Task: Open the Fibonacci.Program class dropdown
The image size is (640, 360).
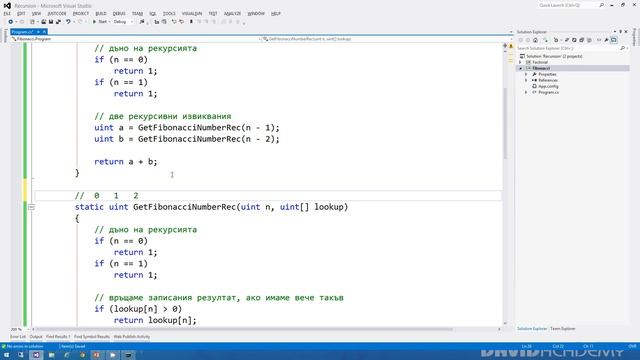Action: pos(135,39)
